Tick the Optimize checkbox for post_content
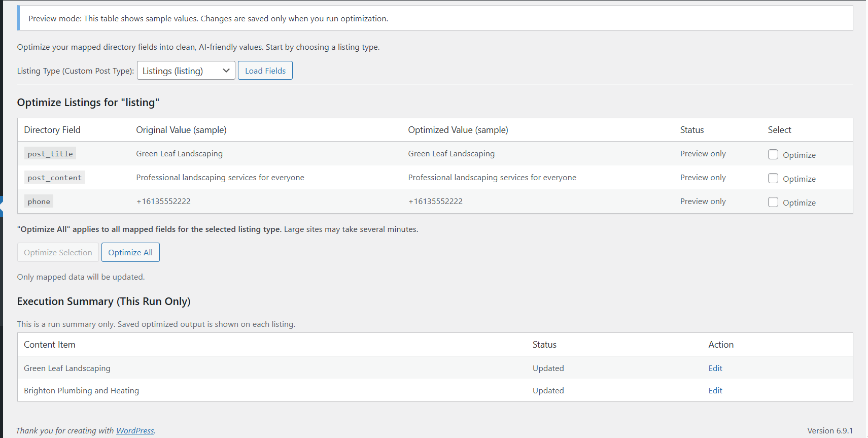Image resolution: width=868 pixels, height=438 pixels. pos(773,178)
